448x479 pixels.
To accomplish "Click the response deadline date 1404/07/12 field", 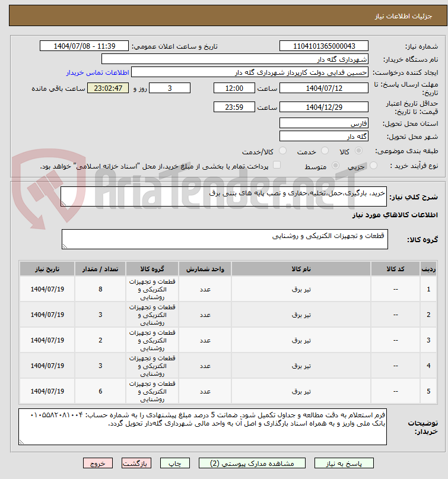I will coord(324,88).
